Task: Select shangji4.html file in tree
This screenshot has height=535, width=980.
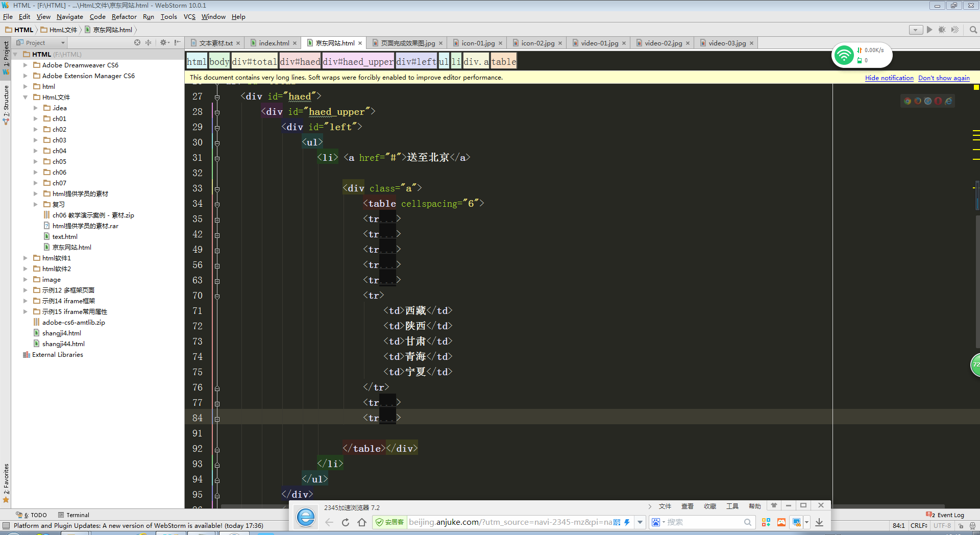Action: (61, 333)
